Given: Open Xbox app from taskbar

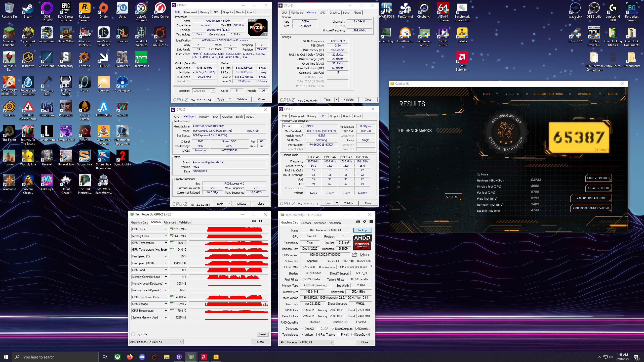Looking at the screenshot, I should point(117,357).
